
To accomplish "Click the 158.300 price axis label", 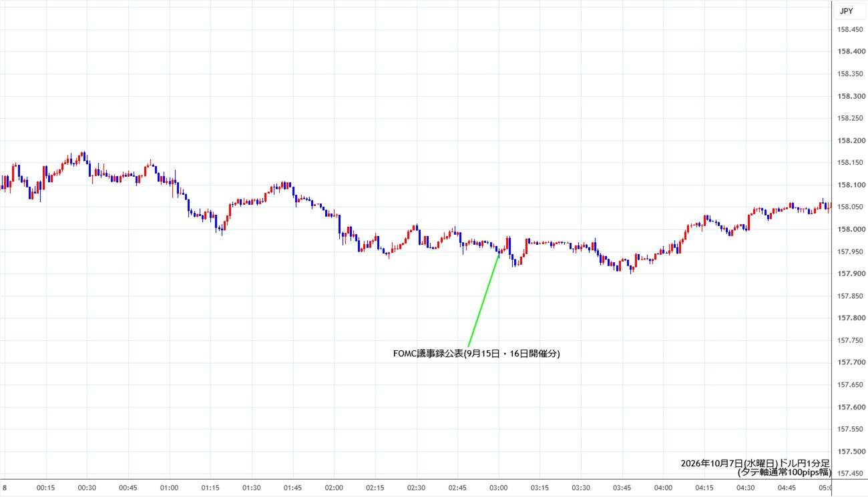I will 850,96.
